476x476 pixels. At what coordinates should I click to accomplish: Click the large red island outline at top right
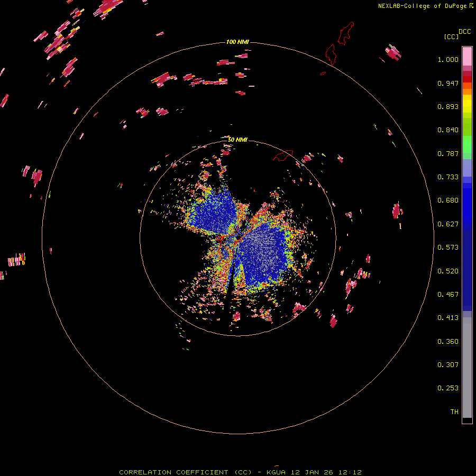point(345,33)
